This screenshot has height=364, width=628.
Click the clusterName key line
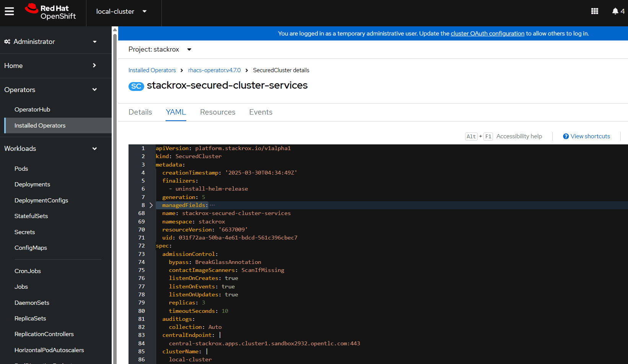click(185, 351)
